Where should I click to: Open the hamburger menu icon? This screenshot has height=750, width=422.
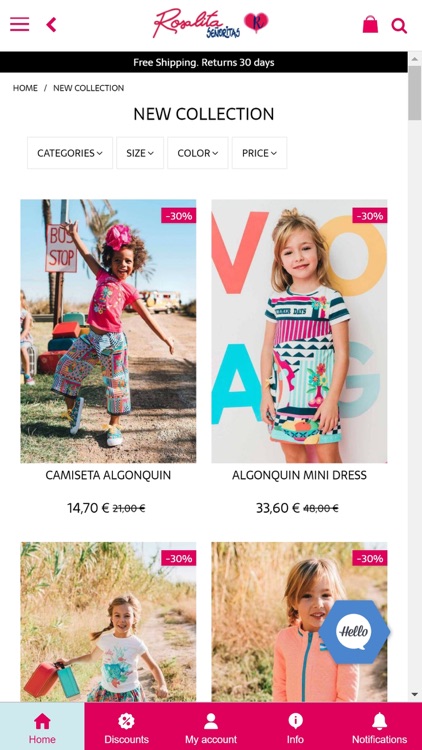pos(20,24)
